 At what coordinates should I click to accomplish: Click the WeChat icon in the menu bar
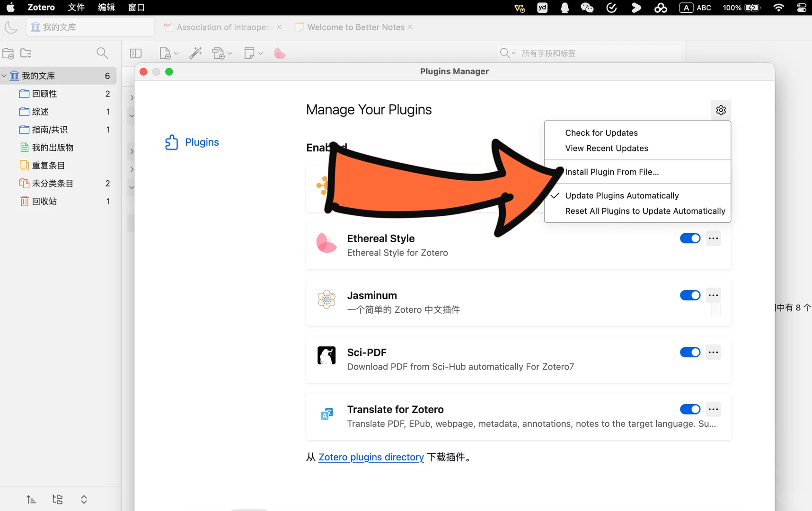(x=587, y=8)
